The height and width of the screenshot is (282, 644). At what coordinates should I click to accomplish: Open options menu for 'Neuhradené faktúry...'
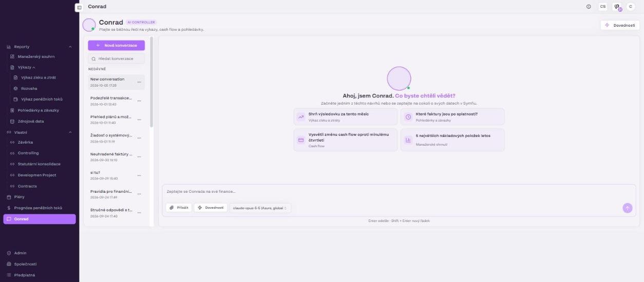pos(139,157)
